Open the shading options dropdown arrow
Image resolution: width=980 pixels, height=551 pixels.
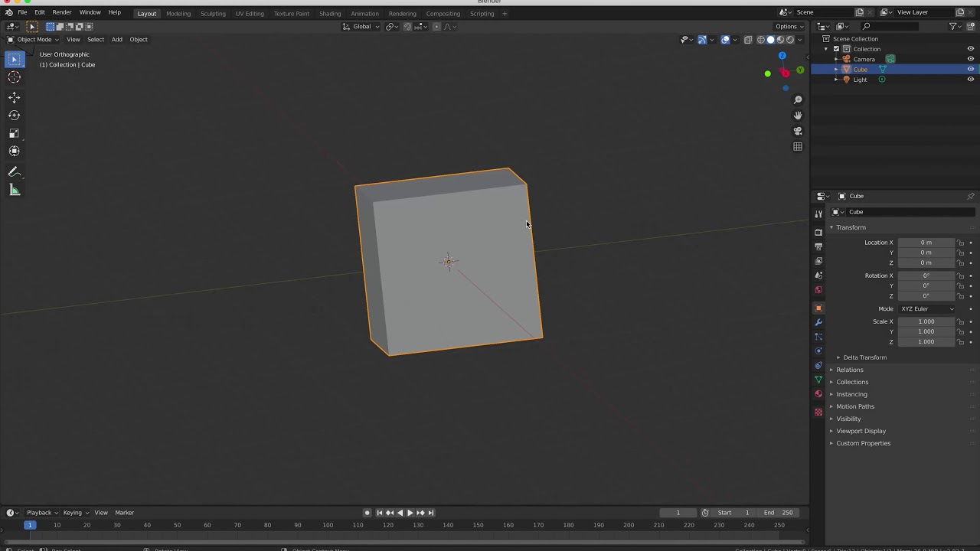801,40
